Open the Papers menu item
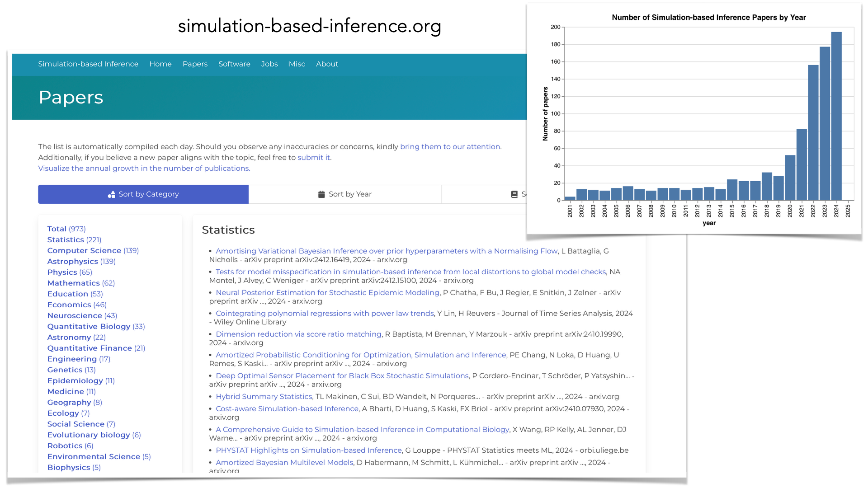 pyautogui.click(x=195, y=64)
